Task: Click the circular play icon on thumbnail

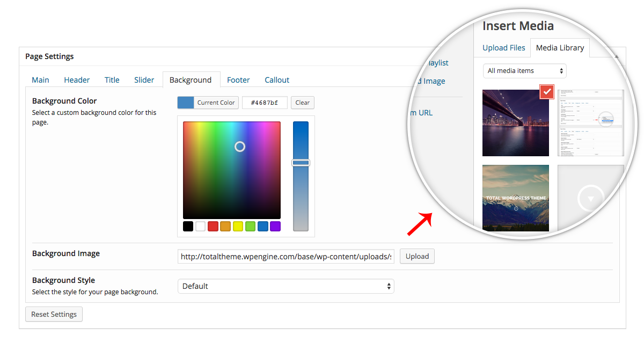Action: (x=590, y=199)
